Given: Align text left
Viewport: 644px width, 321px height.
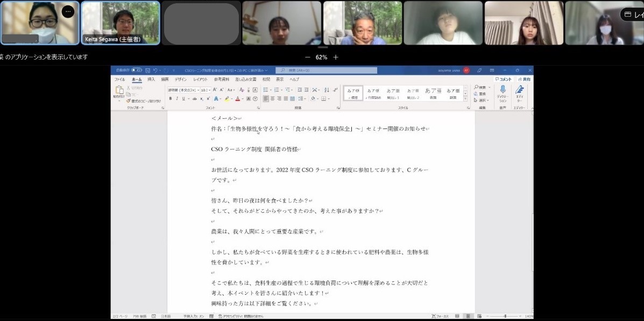Looking at the screenshot, I should [266, 98].
